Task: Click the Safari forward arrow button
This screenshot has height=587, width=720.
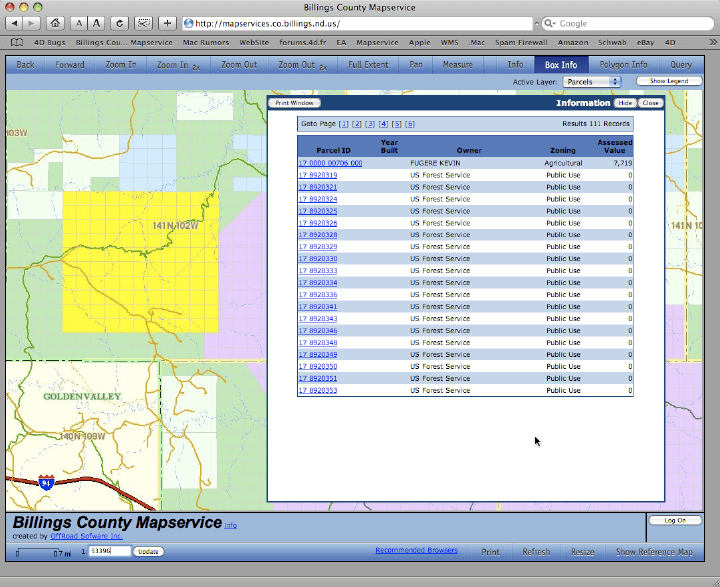Action: tap(31, 23)
